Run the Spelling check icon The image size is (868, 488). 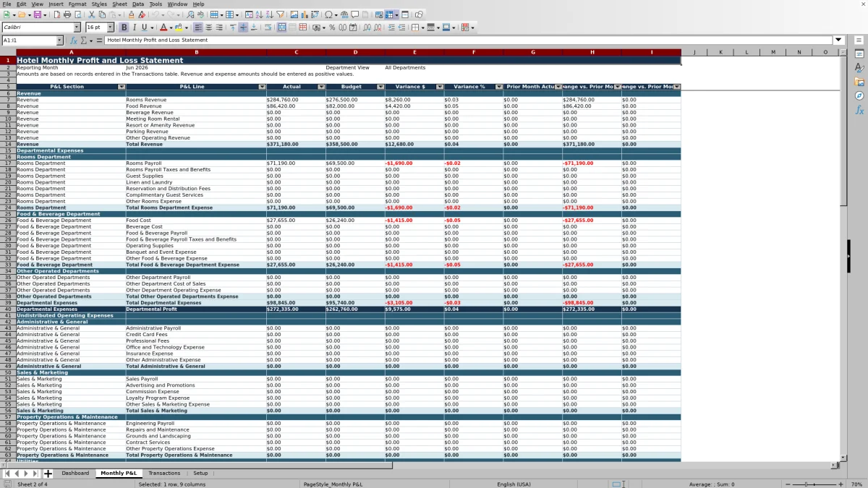[200, 14]
